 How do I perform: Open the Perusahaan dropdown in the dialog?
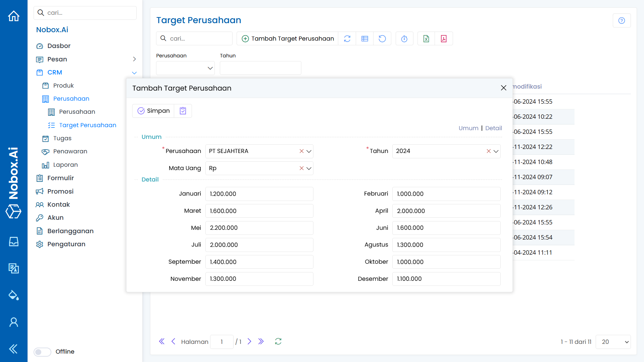(x=309, y=151)
